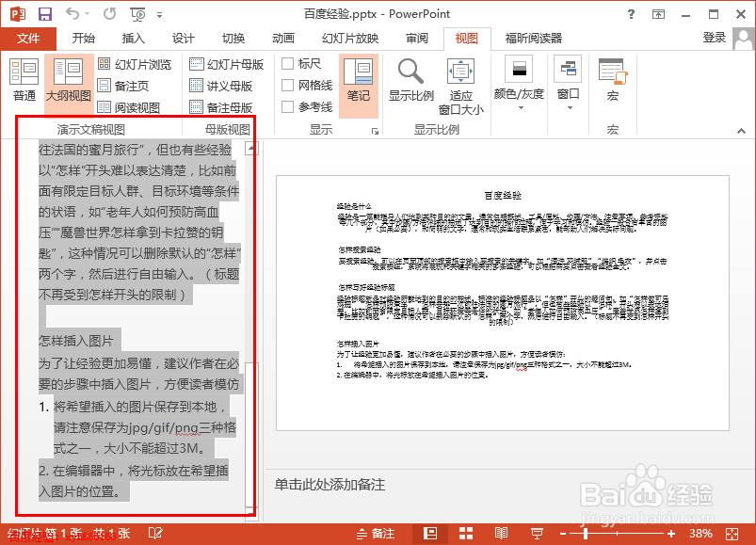Open the PowerPoint Help question mark
The height and width of the screenshot is (545, 756).
click(631, 14)
